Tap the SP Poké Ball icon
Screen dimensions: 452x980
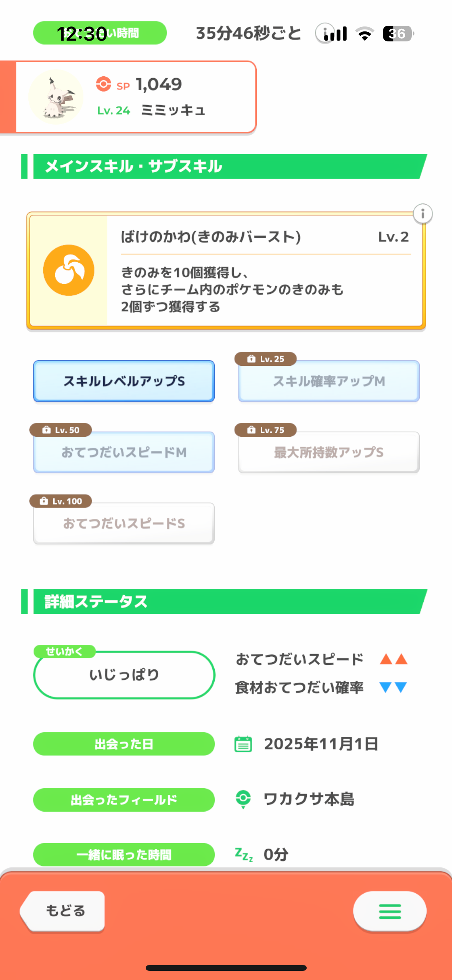(104, 84)
